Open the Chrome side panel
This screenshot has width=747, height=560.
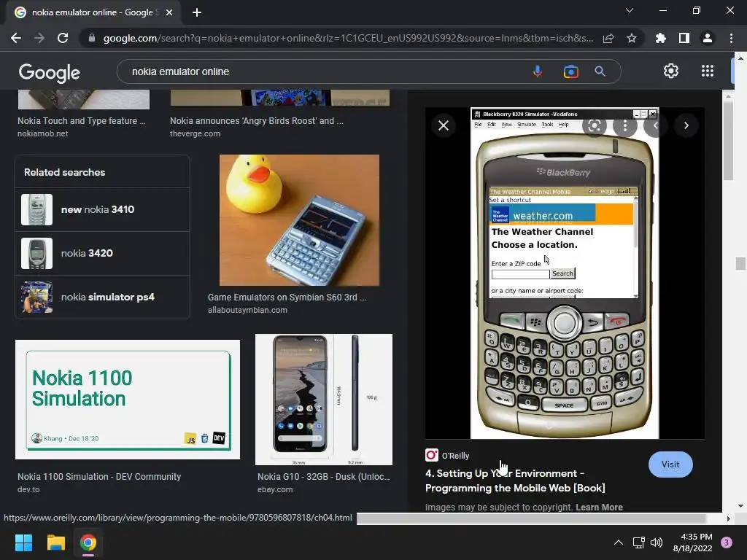[684, 38]
